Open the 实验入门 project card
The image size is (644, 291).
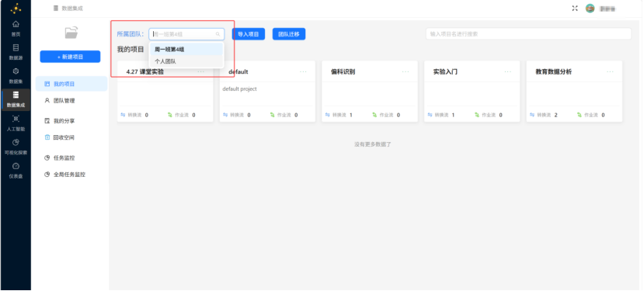pyautogui.click(x=472, y=92)
